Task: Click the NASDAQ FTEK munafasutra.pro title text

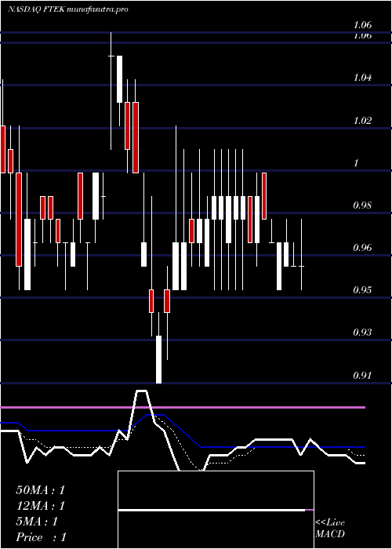Action: (68, 9)
